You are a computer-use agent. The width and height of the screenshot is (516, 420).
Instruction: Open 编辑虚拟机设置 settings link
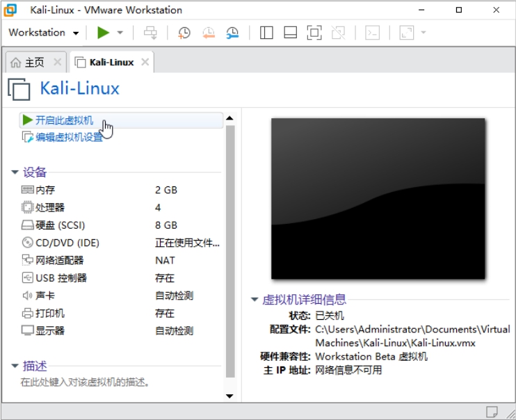(69, 137)
